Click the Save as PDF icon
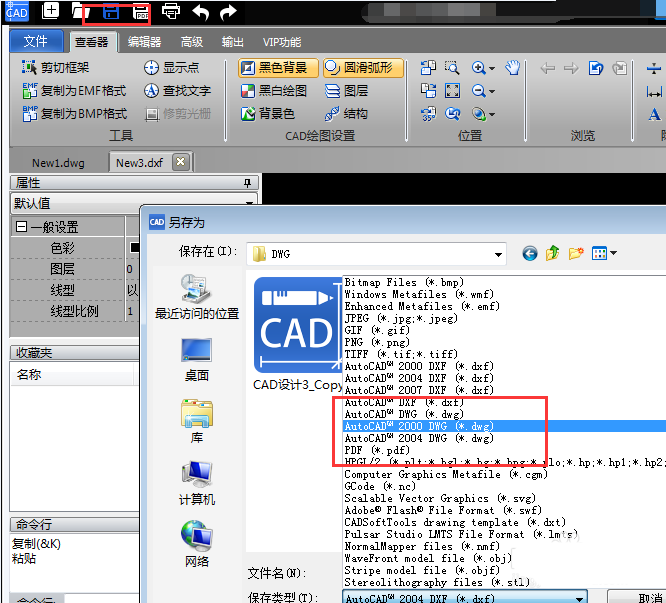The height and width of the screenshot is (603, 666). coord(141,13)
